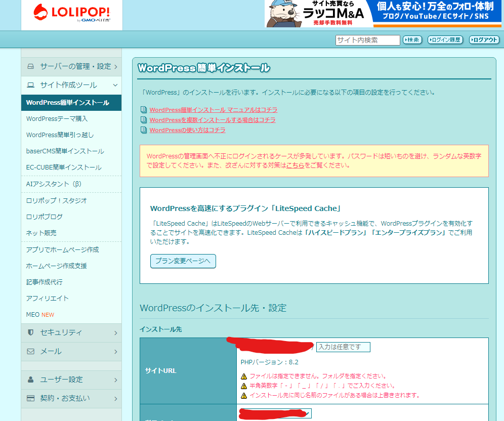Collapse the サイト作成ツール section chevron

click(x=115, y=85)
